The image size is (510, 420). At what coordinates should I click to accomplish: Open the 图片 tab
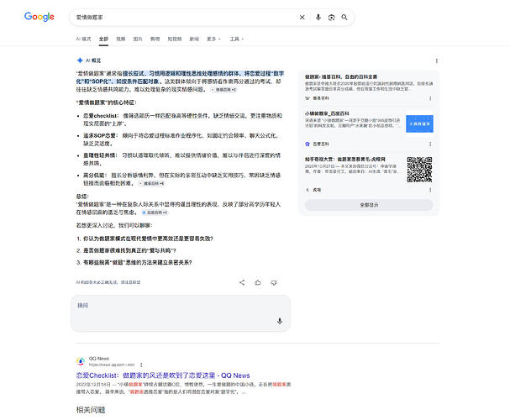pyautogui.click(x=138, y=39)
